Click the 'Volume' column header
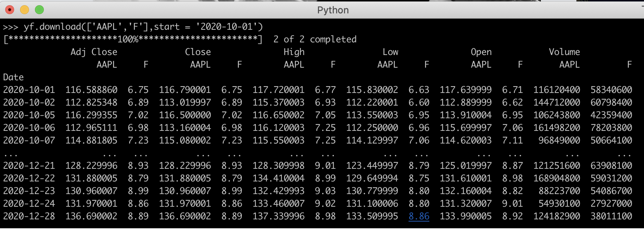Viewport: 644px width, 229px height. point(565,52)
